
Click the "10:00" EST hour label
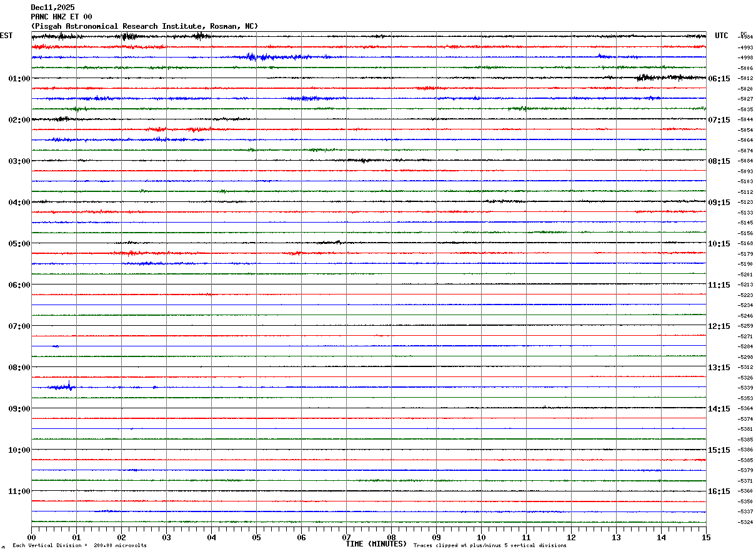tap(19, 450)
